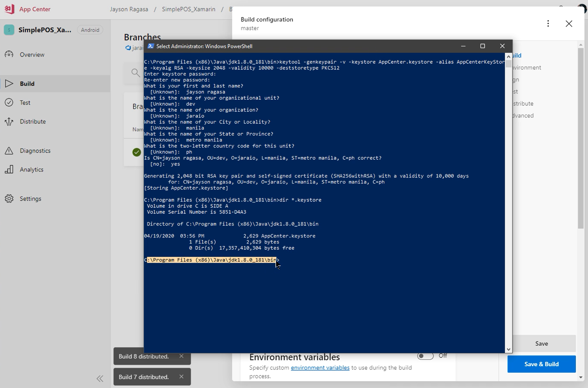Click the SimplePOS_Xa... app name
The width and height of the screenshot is (588, 388).
coord(45,30)
